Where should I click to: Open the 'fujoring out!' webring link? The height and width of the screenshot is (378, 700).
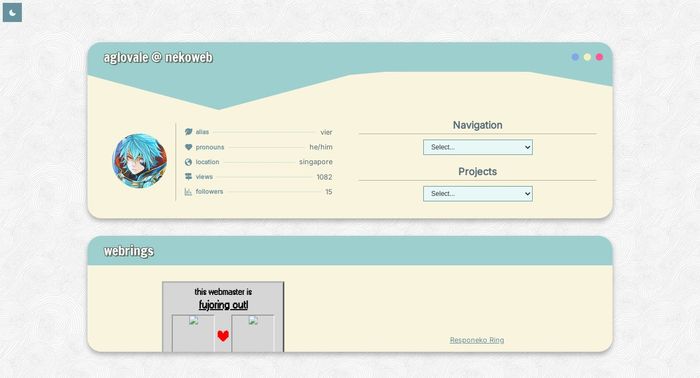click(x=223, y=305)
